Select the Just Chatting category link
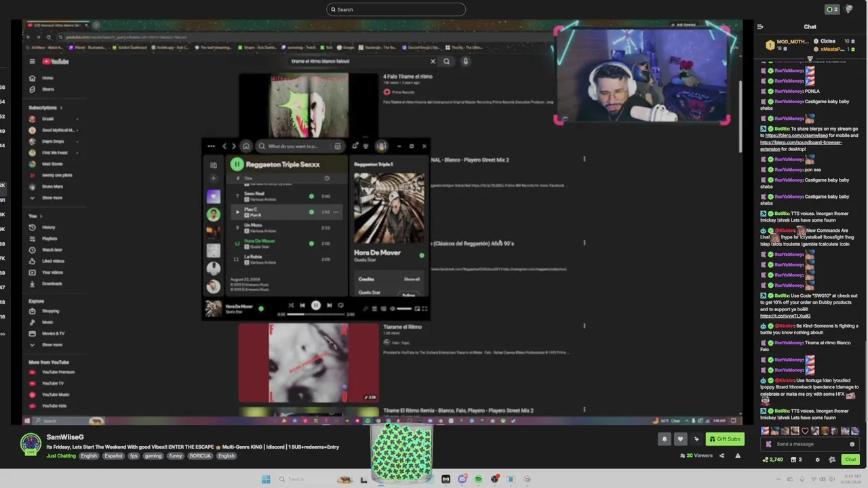This screenshot has width=868, height=488. point(61,456)
